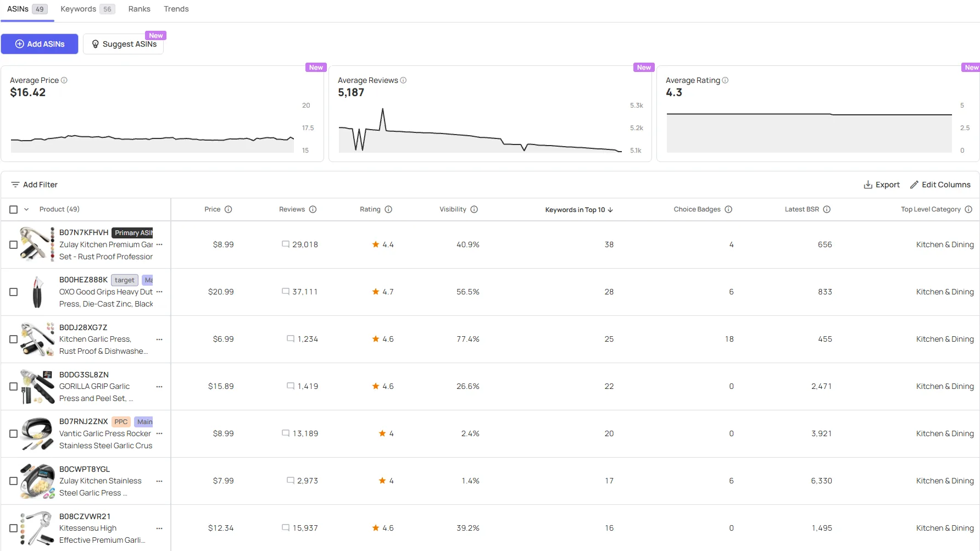Open the three-dot menu for B07N7KFHVH
This screenshot has height=551, width=980.
(159, 244)
